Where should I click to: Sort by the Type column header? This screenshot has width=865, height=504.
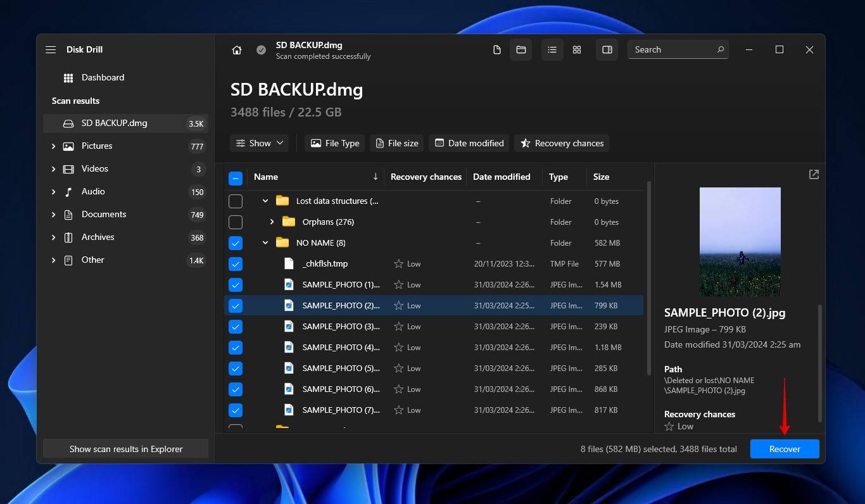pyautogui.click(x=559, y=177)
